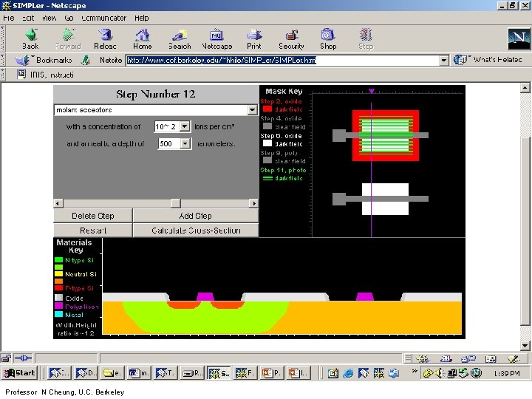Expand the implant type 'acceptors' dropdown

click(253, 110)
